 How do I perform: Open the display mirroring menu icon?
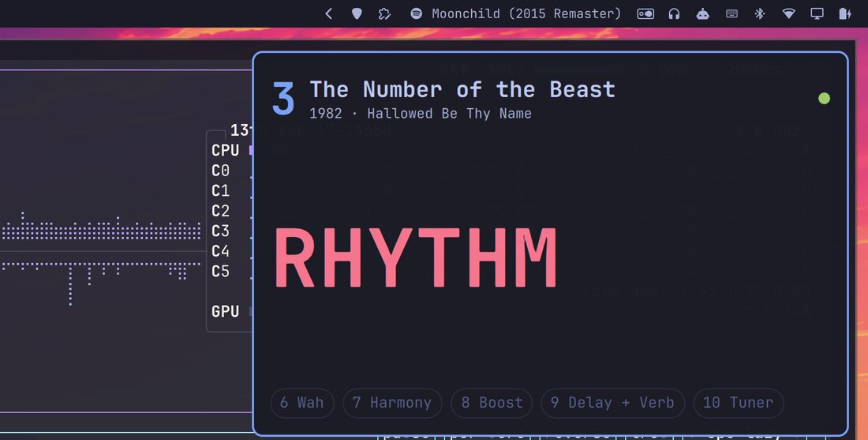(817, 14)
